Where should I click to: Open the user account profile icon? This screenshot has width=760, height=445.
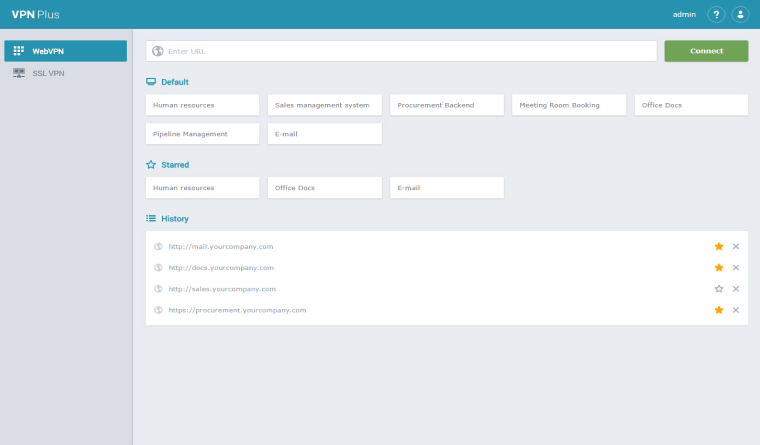click(740, 14)
